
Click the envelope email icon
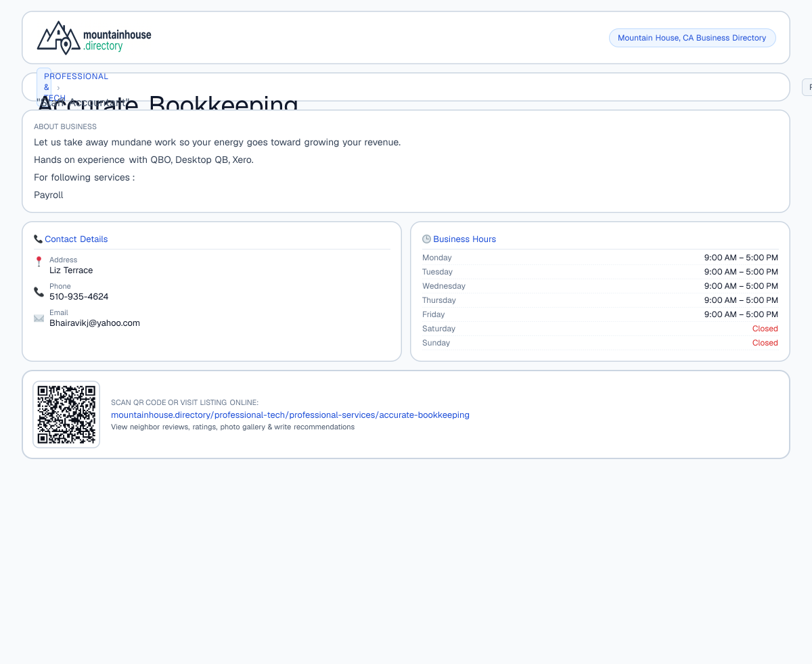coord(39,318)
